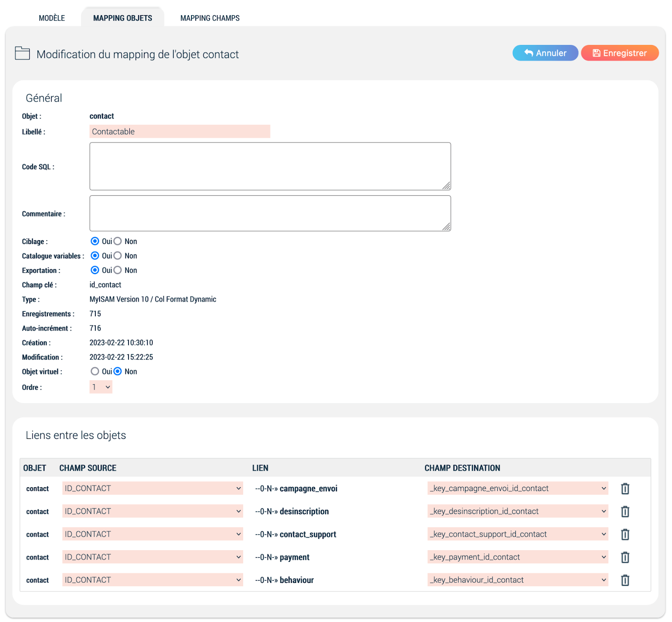Click the creation date 2023-02-22 10:30:10
This screenshot has height=622, width=672.
[121, 343]
